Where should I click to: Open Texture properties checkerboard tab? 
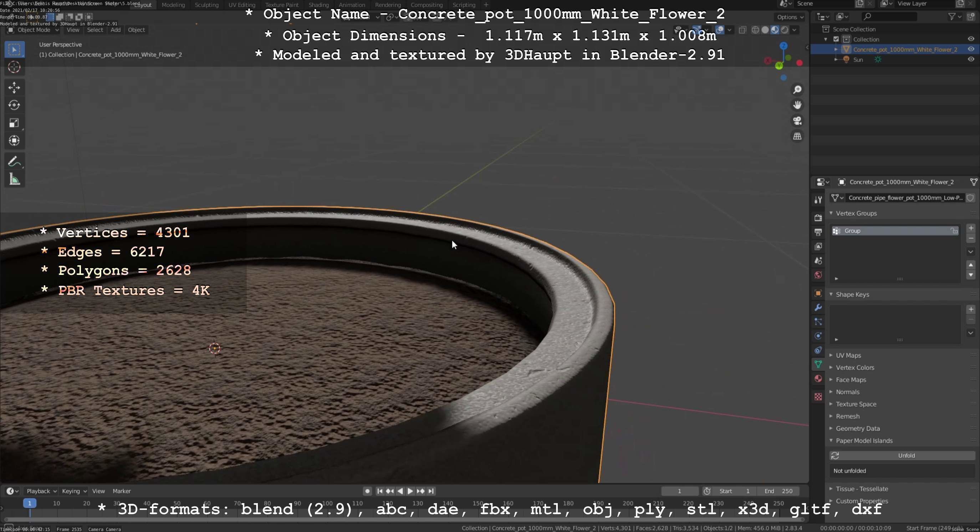point(818,397)
